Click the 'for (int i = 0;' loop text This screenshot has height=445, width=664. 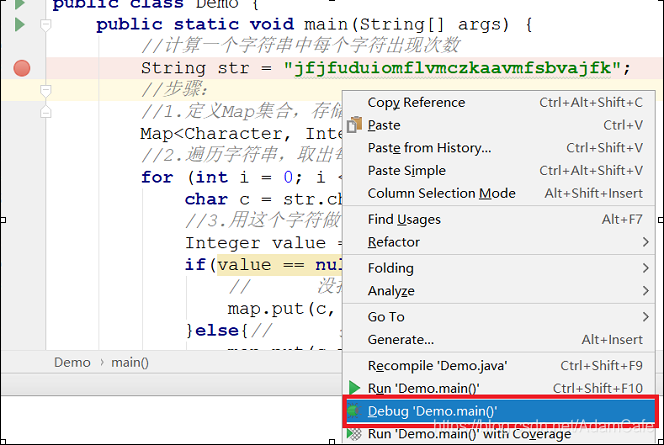click(221, 177)
